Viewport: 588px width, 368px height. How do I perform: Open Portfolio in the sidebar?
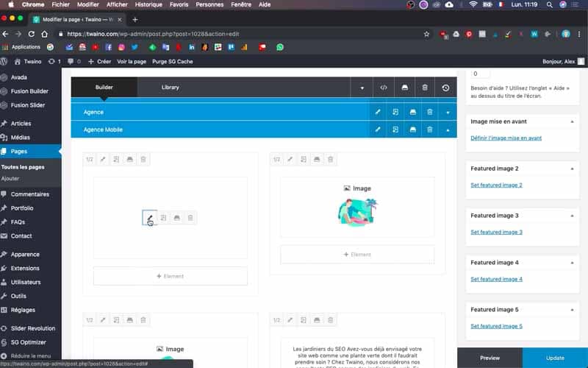(22, 208)
